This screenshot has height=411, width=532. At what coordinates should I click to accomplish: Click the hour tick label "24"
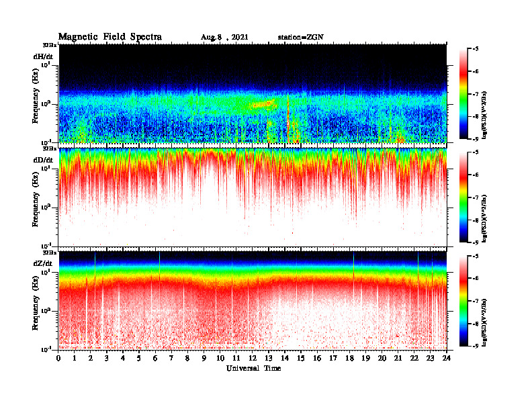(447, 358)
